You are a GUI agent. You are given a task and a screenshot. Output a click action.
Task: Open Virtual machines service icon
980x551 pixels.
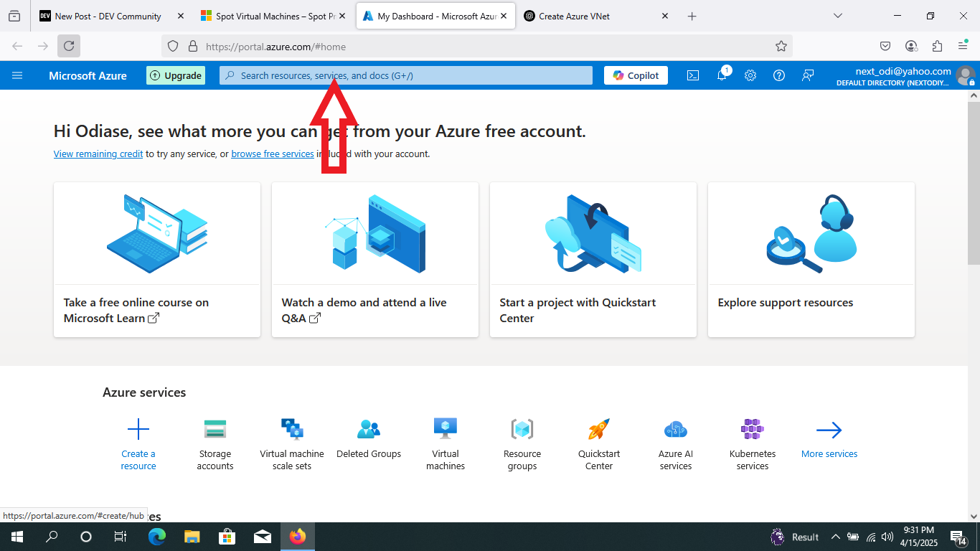coord(446,429)
